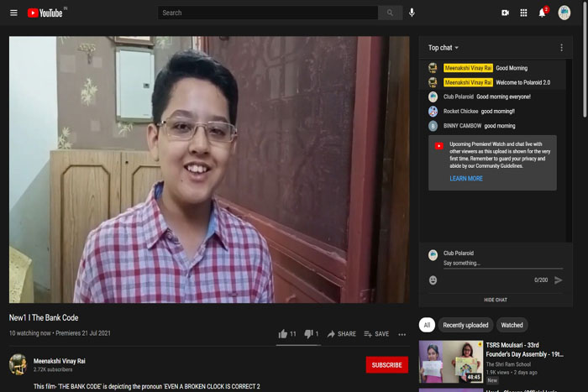Open emoji picker in chat
This screenshot has height=392, width=588.
[433, 280]
